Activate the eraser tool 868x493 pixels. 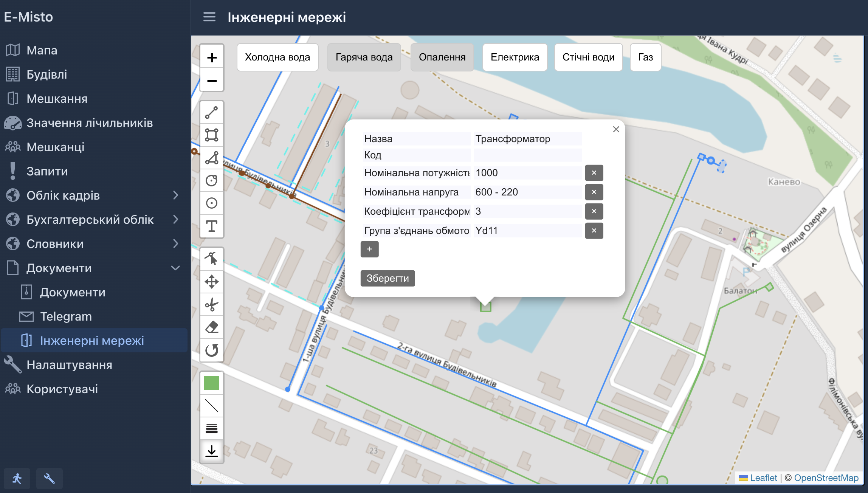coord(211,327)
